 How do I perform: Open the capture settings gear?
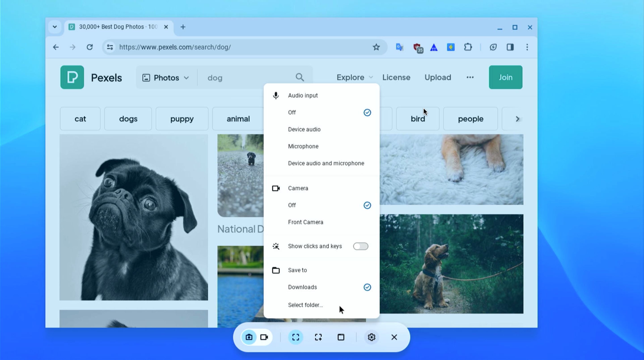(x=371, y=337)
